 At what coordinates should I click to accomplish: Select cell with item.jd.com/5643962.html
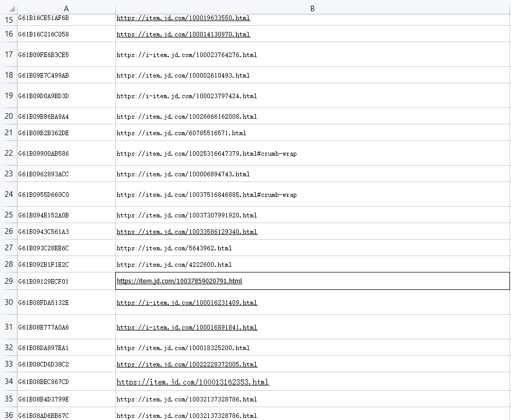tap(312, 248)
